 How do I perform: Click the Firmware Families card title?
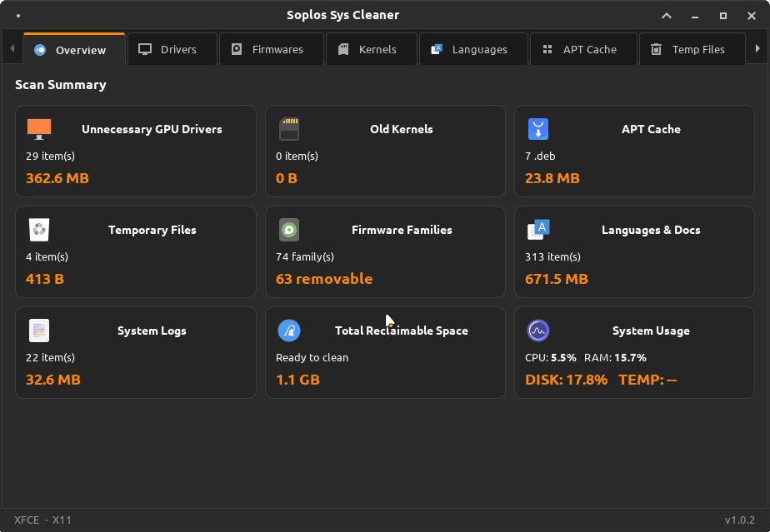(402, 230)
